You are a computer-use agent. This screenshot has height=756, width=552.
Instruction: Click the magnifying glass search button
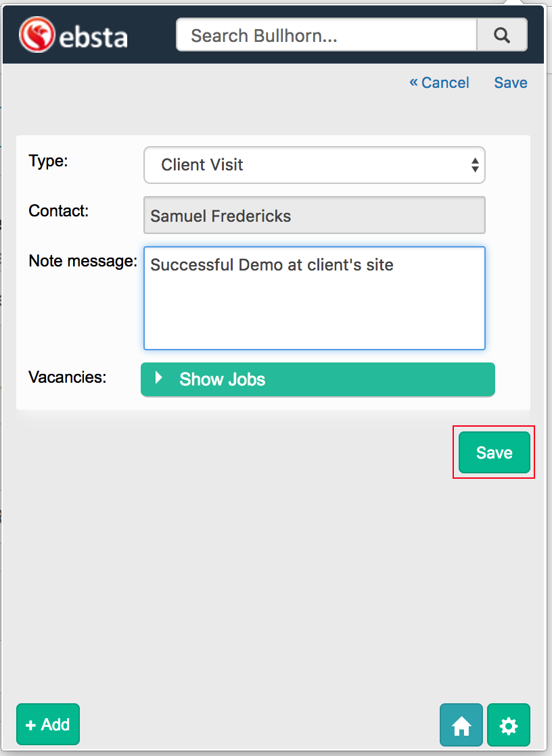pyautogui.click(x=501, y=35)
